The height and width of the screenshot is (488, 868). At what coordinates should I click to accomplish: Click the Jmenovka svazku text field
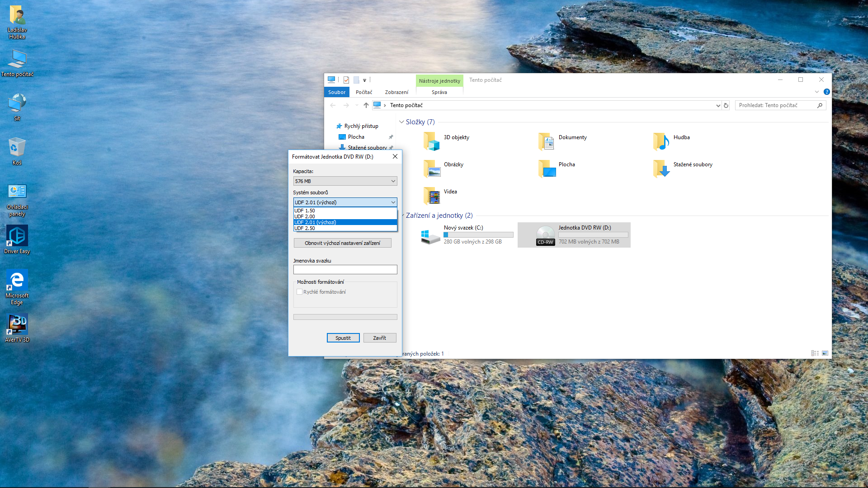click(x=345, y=270)
